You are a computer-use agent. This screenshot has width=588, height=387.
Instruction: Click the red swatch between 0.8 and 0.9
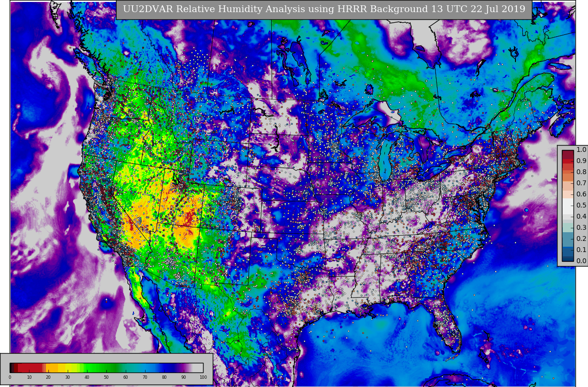click(x=568, y=166)
